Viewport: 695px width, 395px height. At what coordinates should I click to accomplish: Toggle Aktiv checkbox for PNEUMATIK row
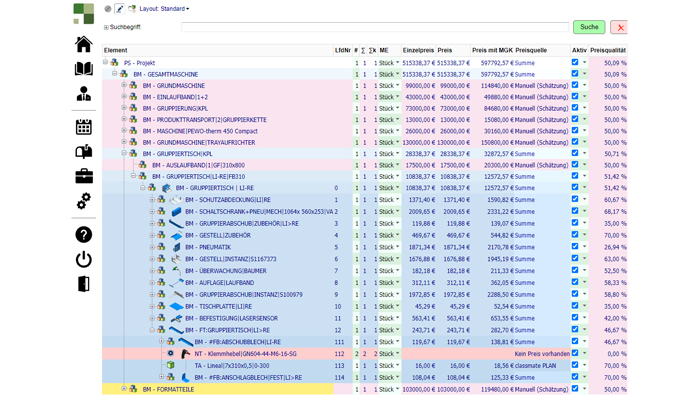pos(575,246)
